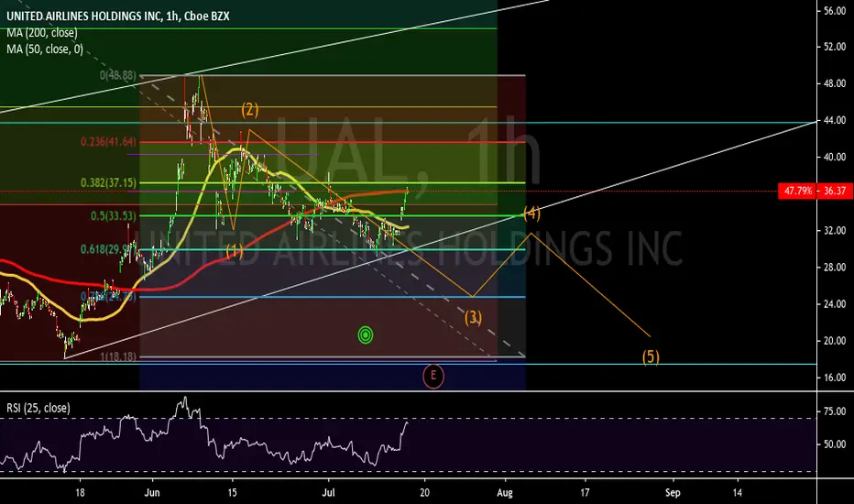
Task: Click the red 47.79% price label
Action: pos(798,191)
